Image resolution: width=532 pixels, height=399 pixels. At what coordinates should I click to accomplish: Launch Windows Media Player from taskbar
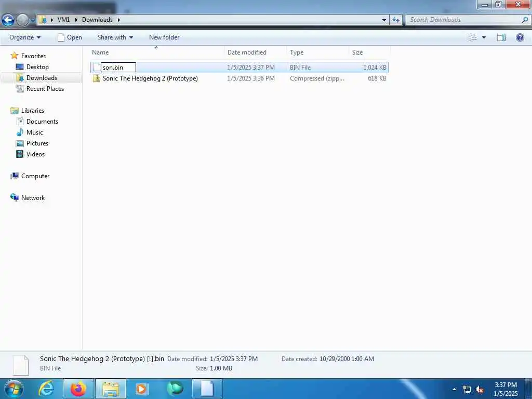click(x=141, y=389)
